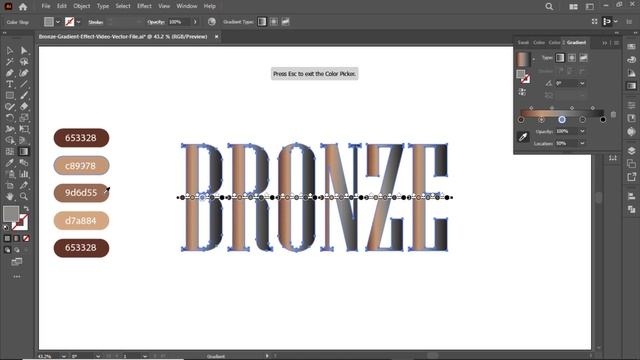Screen dimensions: 640x360
Task: Select the Bronze-Gradient-Effect document tab
Action: click(123, 37)
